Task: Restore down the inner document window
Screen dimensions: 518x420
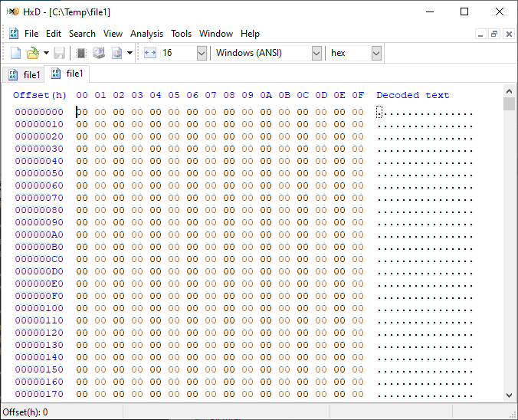Action: 494,34
